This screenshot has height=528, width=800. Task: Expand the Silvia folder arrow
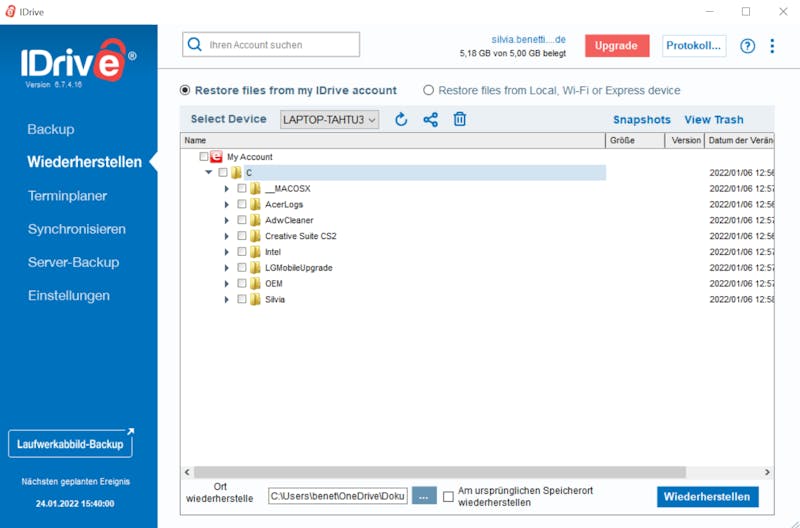227,299
